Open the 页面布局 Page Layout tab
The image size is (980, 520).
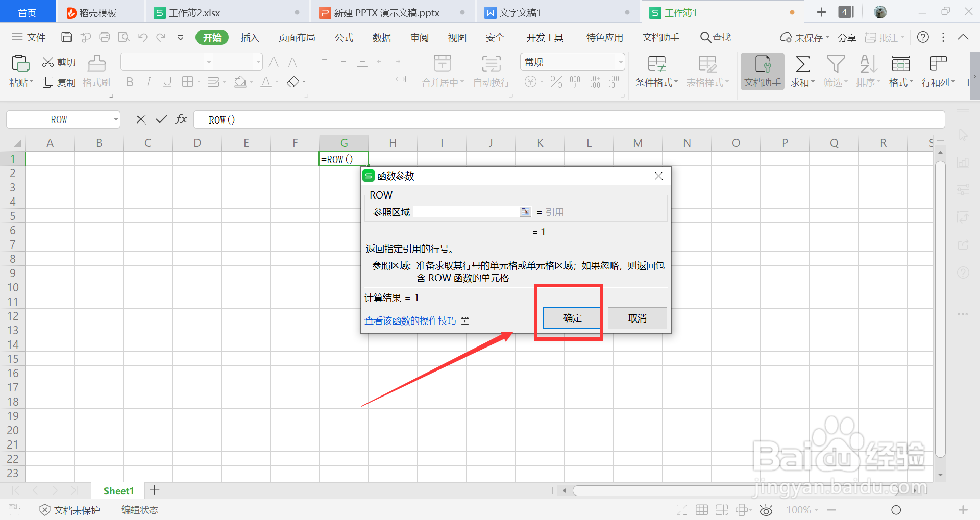[x=297, y=38]
